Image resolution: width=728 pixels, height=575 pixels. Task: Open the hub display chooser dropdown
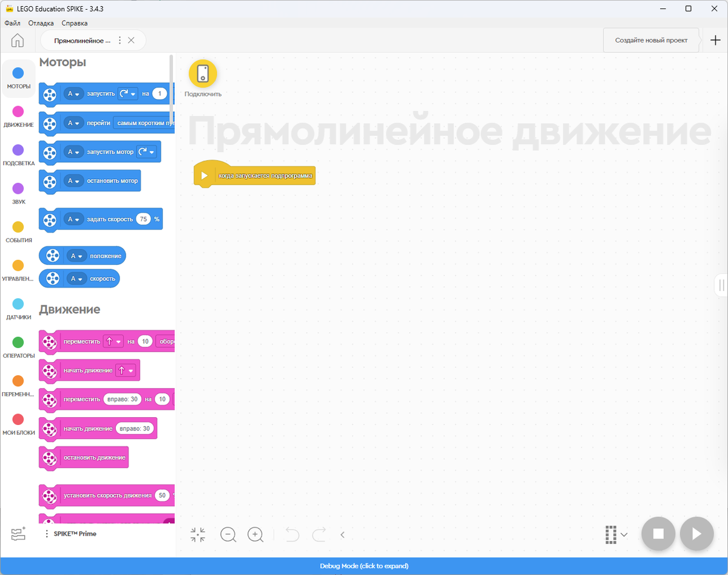point(616,534)
